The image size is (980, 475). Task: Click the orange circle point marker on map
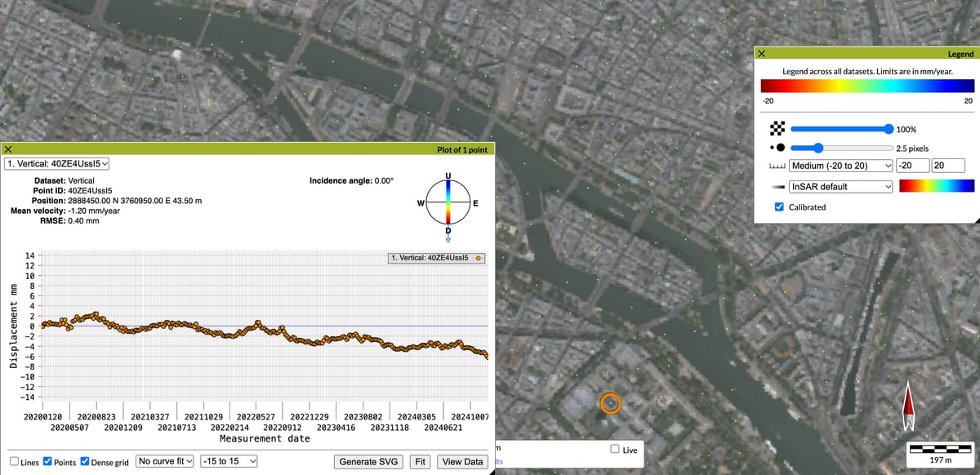tap(609, 402)
